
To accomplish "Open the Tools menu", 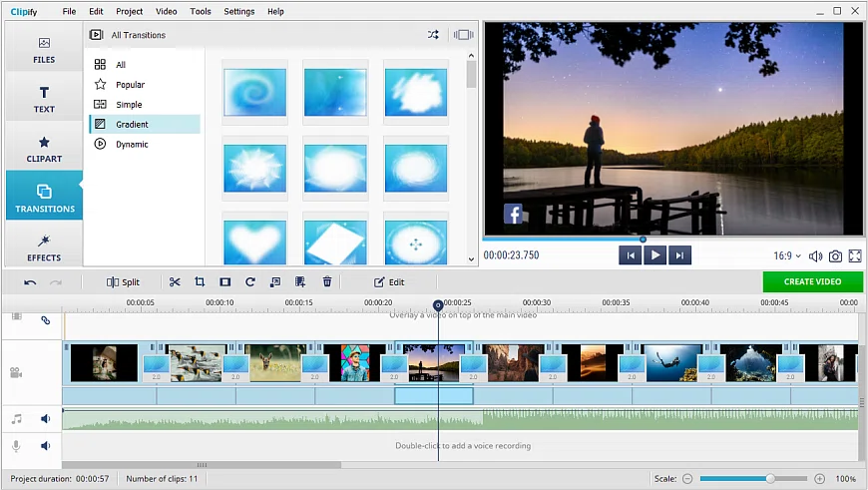I will (x=201, y=11).
